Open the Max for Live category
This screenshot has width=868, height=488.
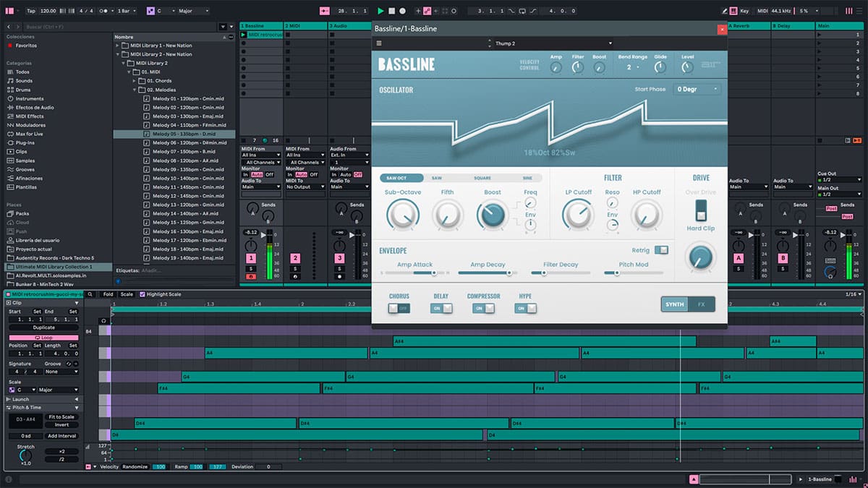coord(29,134)
